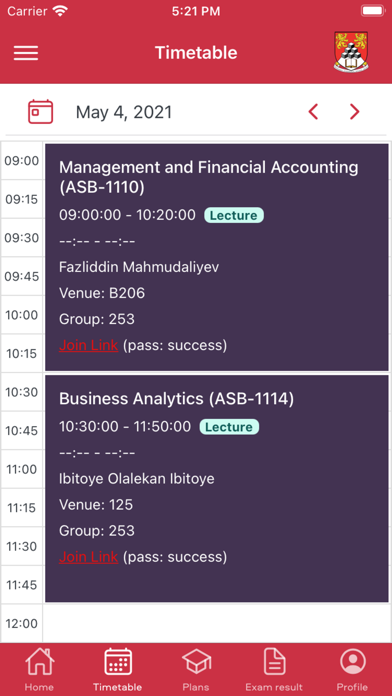Open Business Analytics (ASB-1114) card title
This screenshot has width=392, height=696.
(x=176, y=399)
